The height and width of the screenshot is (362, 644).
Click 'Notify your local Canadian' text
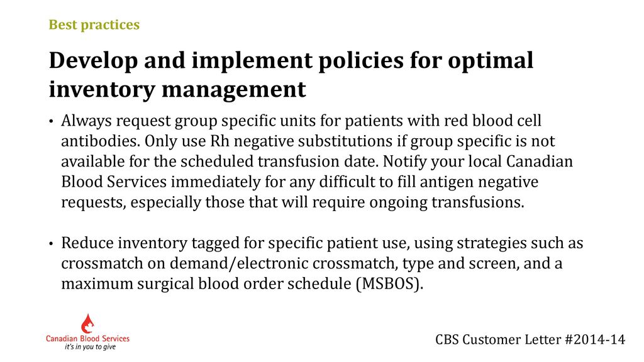coord(478,162)
